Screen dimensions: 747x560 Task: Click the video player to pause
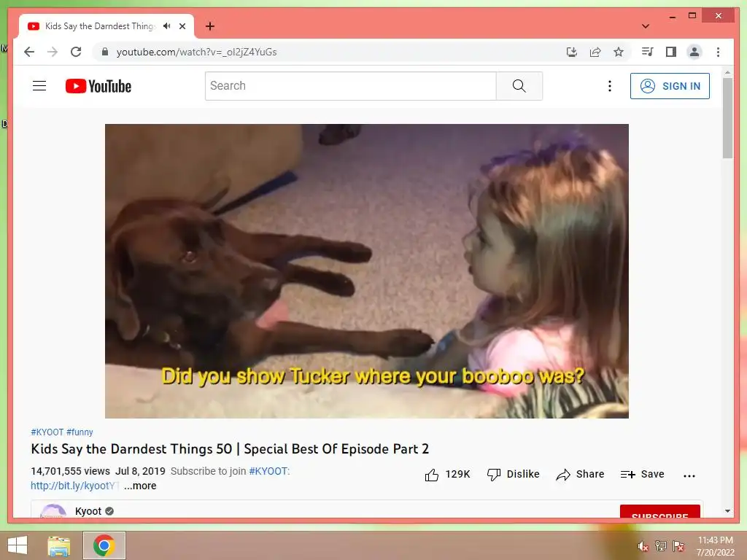367,271
